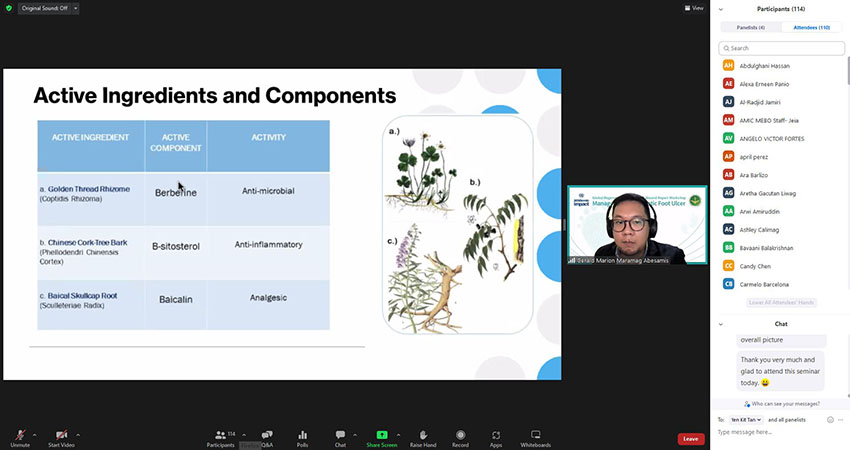Open the Q&A panel

(267, 435)
